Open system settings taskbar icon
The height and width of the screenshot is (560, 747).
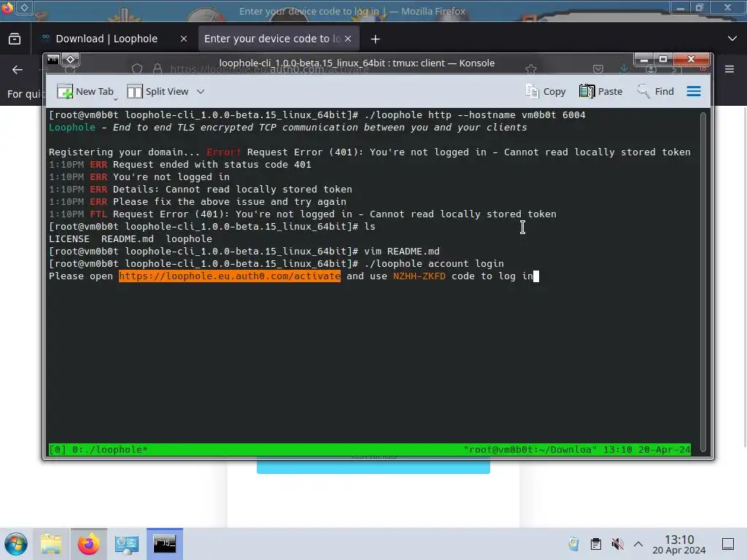[127, 544]
